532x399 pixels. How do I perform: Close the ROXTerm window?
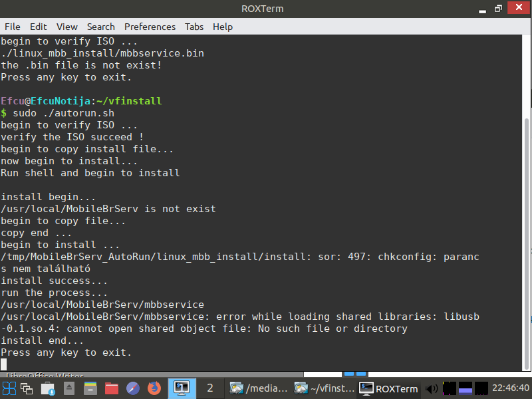[519, 7]
